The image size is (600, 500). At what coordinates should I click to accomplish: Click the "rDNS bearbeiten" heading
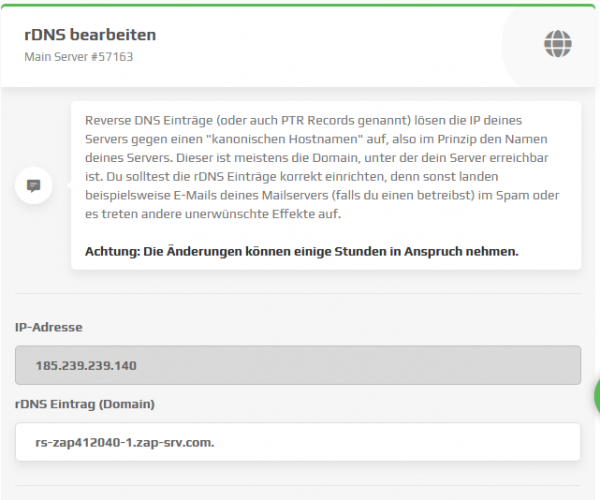pyautogui.click(x=90, y=35)
